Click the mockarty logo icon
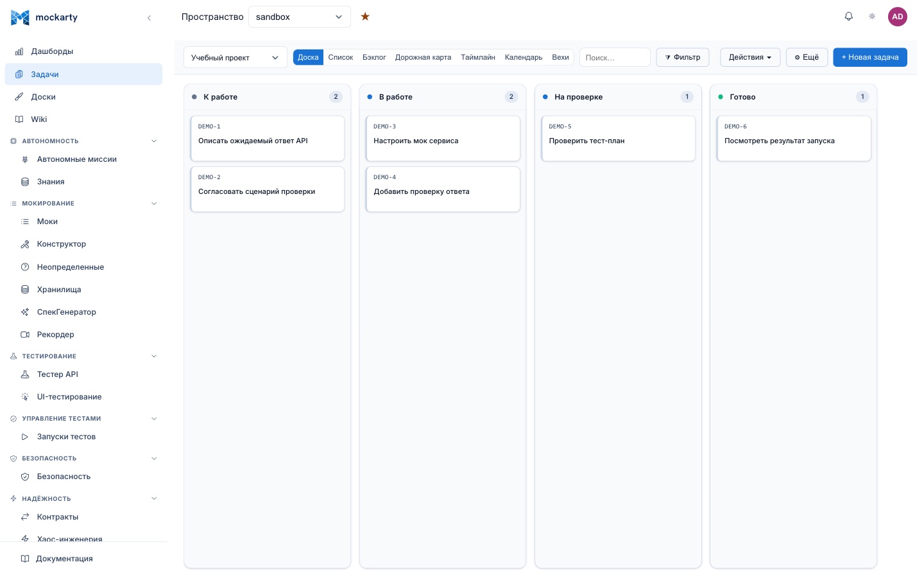924x578 pixels. tap(20, 17)
